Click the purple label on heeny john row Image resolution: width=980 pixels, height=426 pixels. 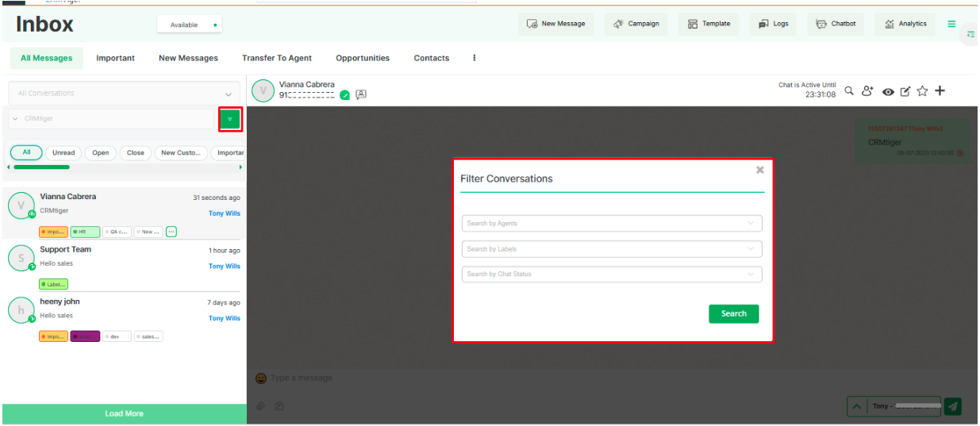click(x=85, y=336)
